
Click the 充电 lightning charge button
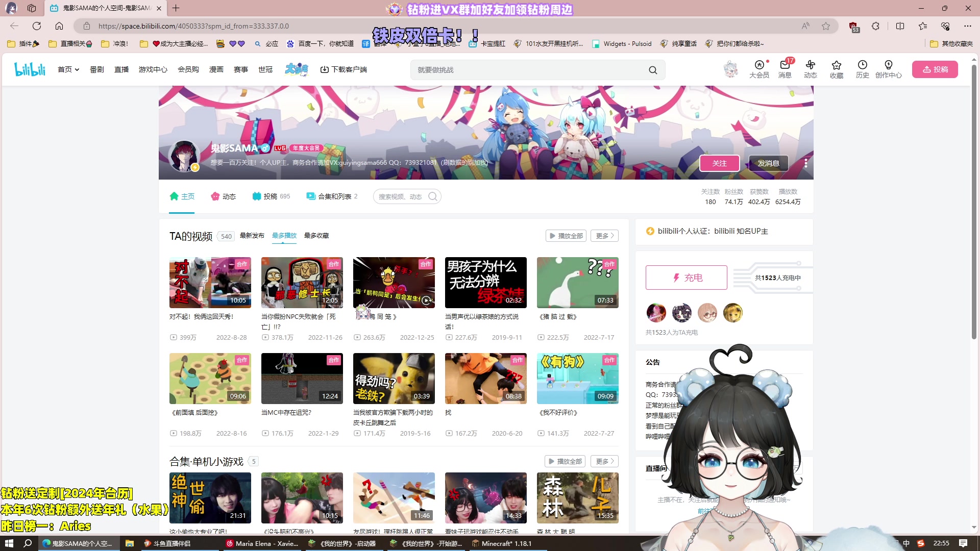coord(686,277)
